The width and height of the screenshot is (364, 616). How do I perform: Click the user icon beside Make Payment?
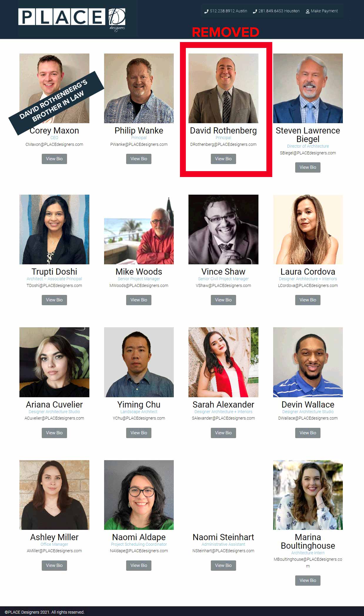click(308, 11)
